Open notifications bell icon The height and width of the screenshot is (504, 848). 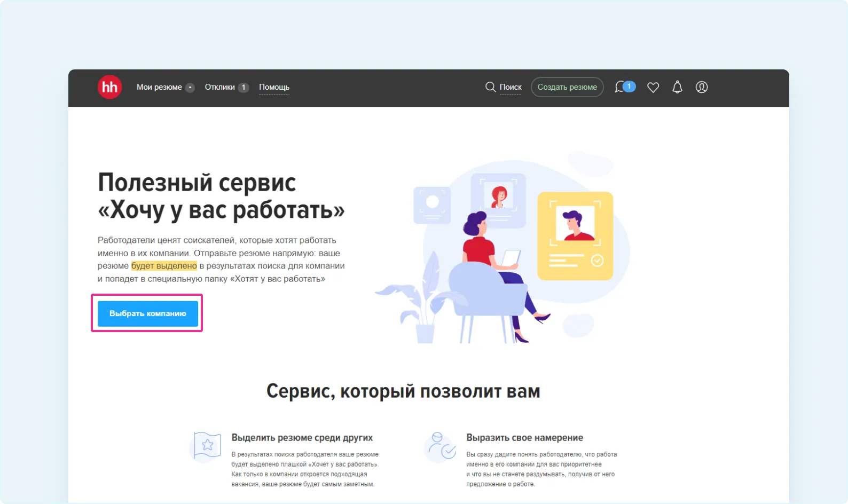click(x=677, y=87)
